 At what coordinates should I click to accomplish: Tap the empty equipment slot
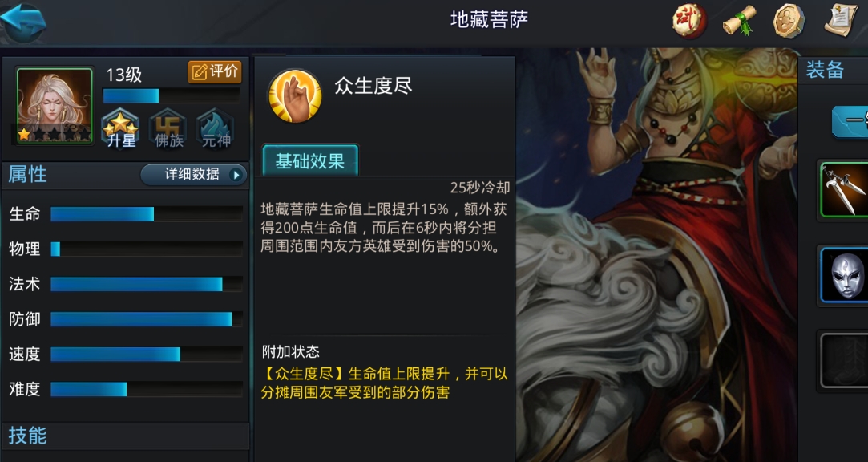(x=844, y=359)
